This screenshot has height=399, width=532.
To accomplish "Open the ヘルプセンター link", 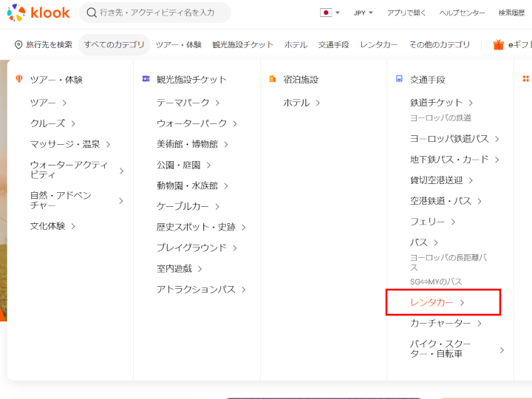I will [462, 13].
